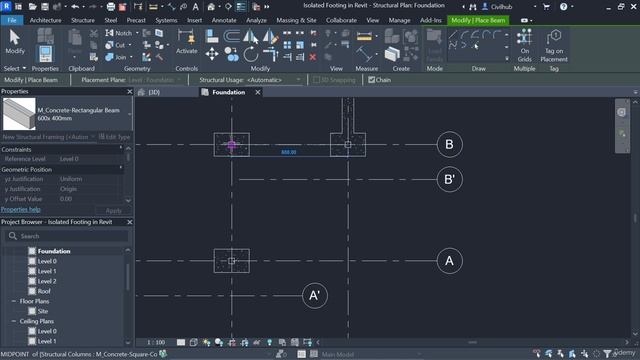
Task: Toggle Select Links icon in status bar
Action: (x=536, y=353)
